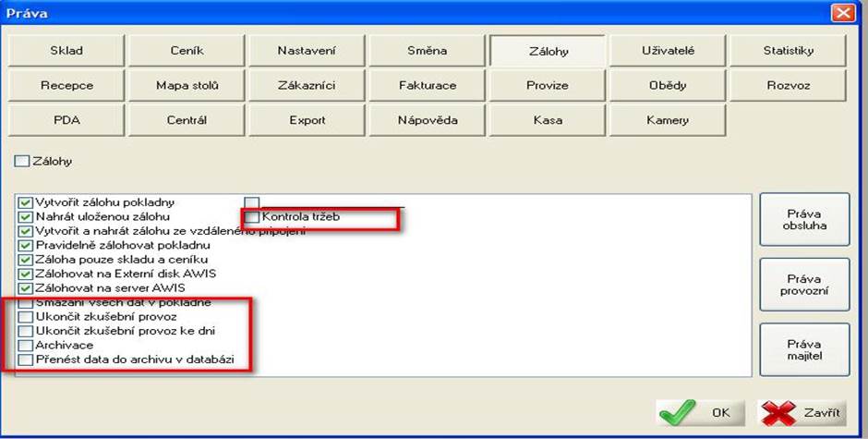Screen dimensions: 868x439
Task: Click the red X Zavřít icon
Action: coord(778,412)
